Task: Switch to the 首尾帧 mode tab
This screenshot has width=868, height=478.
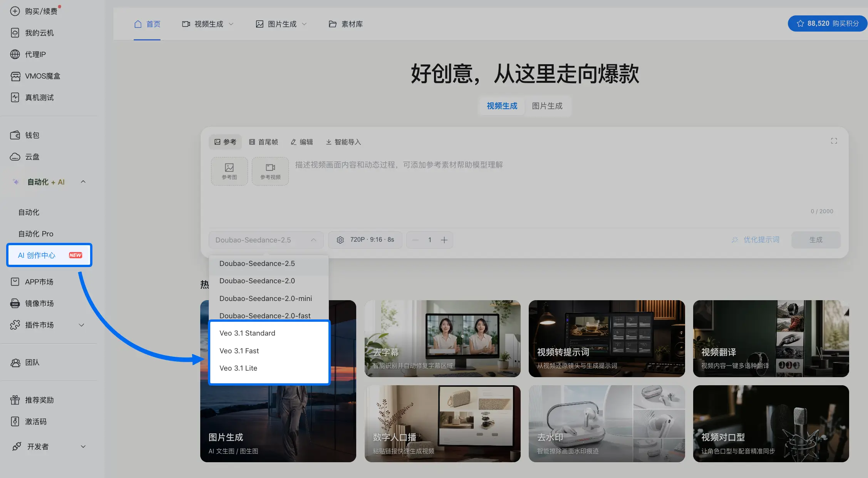Action: click(263, 142)
